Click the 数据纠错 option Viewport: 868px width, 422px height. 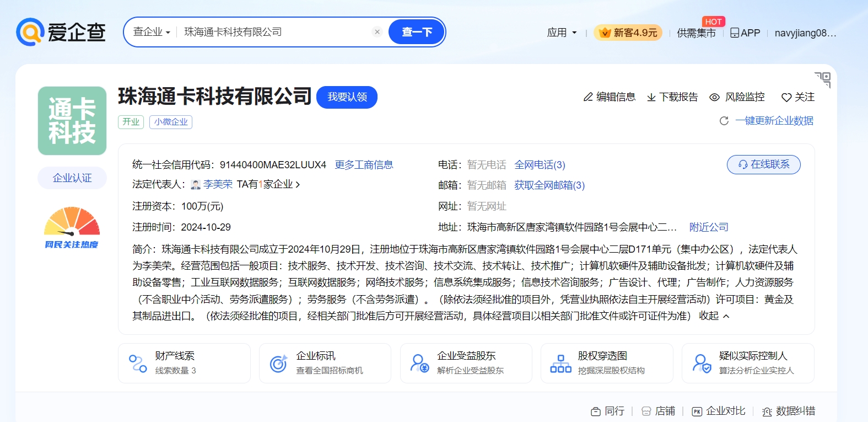point(789,411)
